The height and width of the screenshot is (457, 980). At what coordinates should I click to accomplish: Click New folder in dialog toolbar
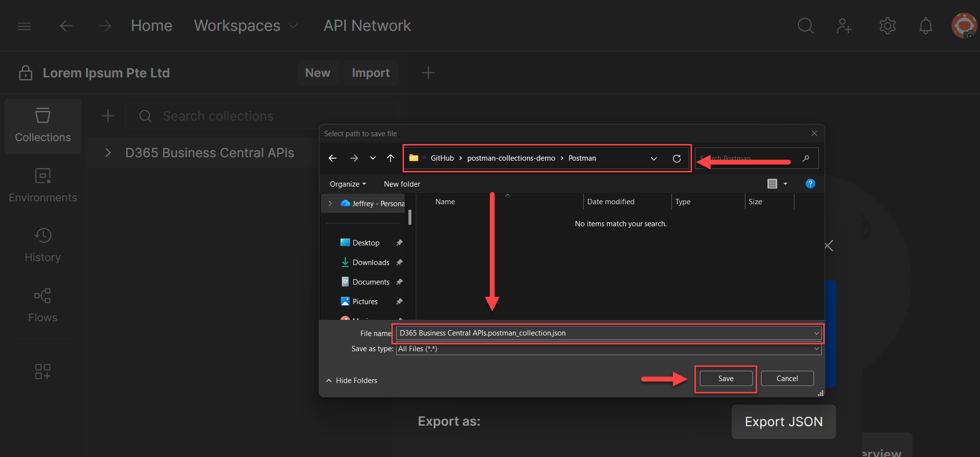402,184
